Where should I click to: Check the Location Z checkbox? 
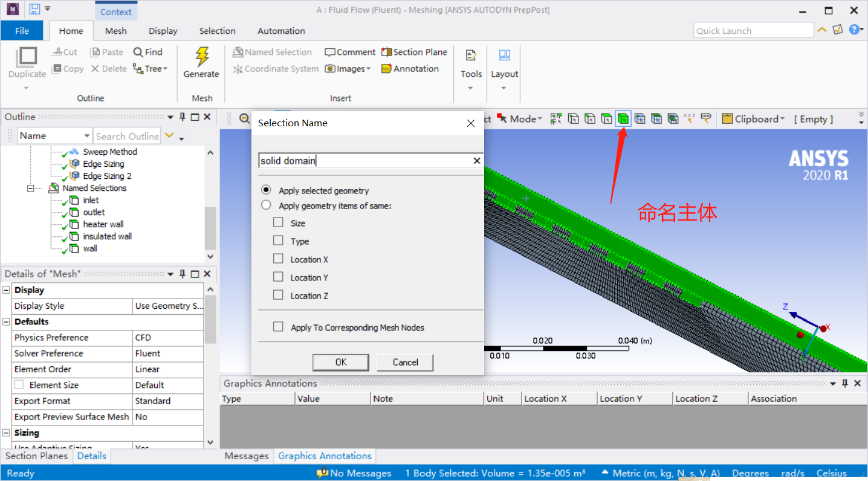[x=278, y=295]
